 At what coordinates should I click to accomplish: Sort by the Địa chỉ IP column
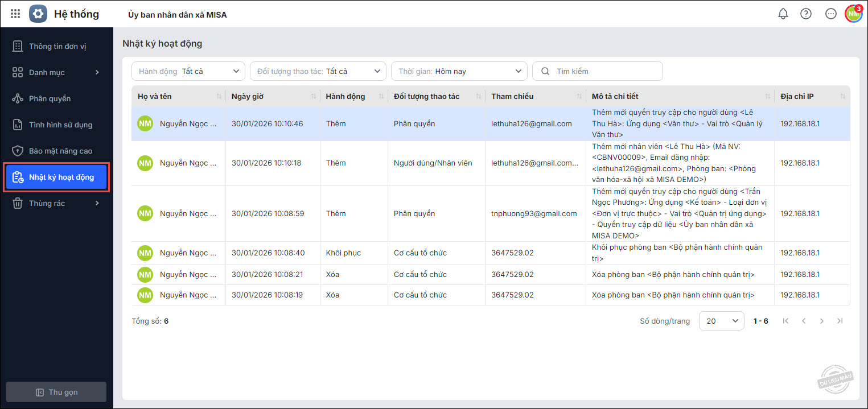point(843,97)
